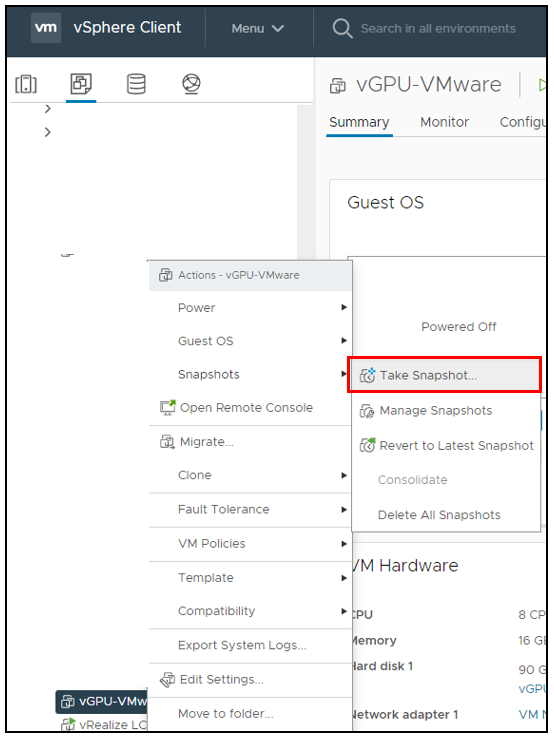Click the Network adapter 1 row label
The height and width of the screenshot is (738, 554).
pyautogui.click(x=405, y=714)
